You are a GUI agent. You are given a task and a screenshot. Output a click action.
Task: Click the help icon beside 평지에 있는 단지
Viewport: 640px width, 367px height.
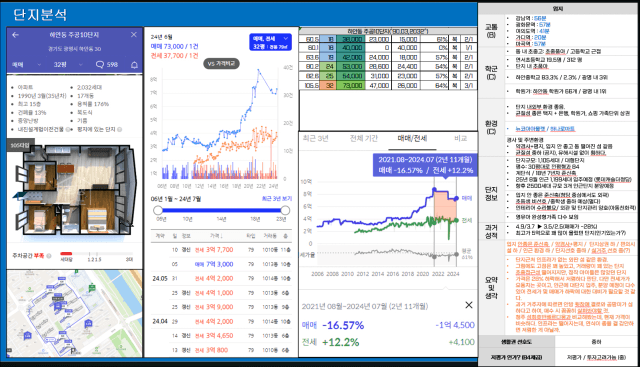[120, 129]
